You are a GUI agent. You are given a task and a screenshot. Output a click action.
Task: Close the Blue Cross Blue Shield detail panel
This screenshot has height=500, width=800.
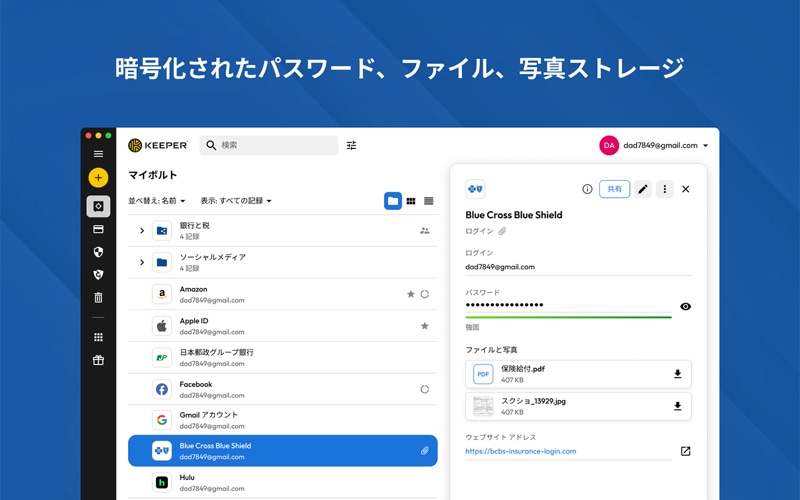686,189
